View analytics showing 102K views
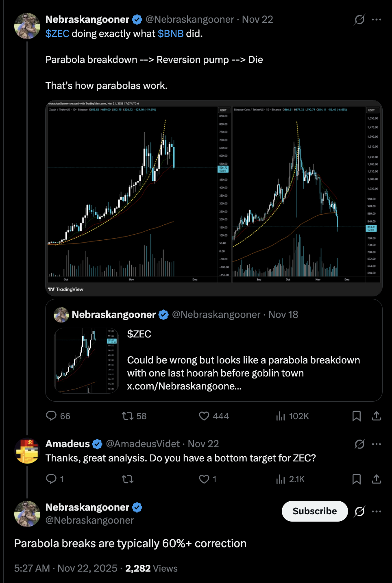Viewport: 392px width, 583px height. pos(281,415)
